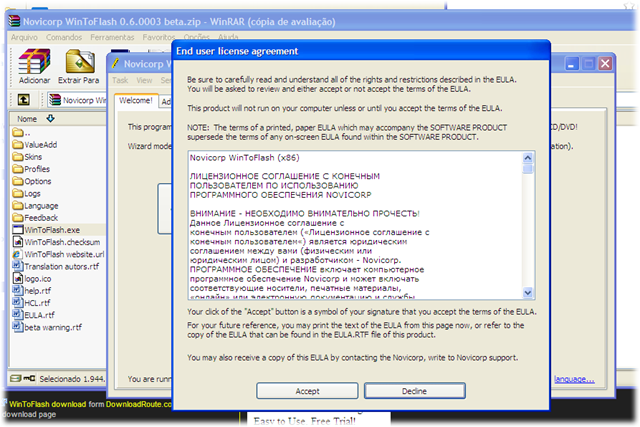Minimize the WinToFlash window

(572, 64)
